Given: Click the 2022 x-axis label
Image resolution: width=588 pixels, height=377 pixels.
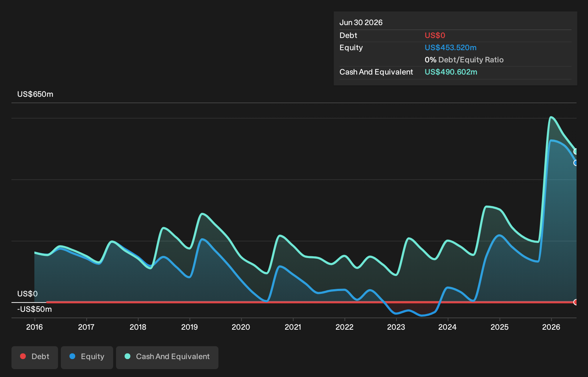Looking at the screenshot, I should (x=344, y=327).
